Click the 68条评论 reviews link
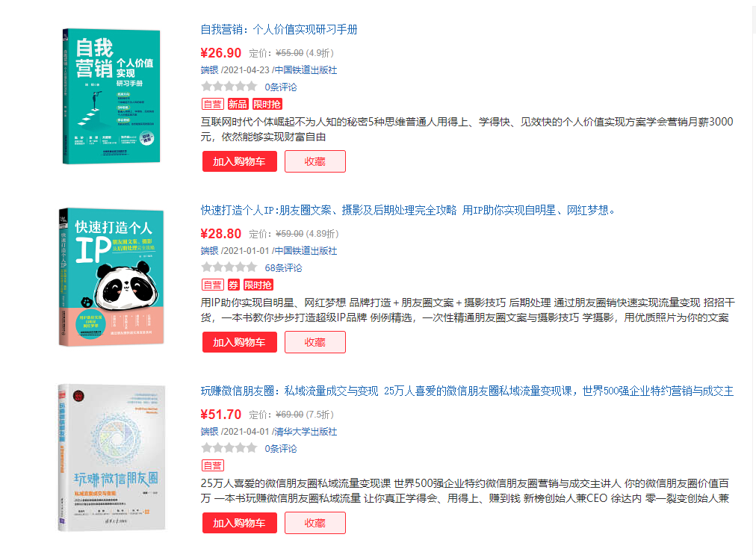This screenshot has width=756, height=555. pyautogui.click(x=284, y=267)
